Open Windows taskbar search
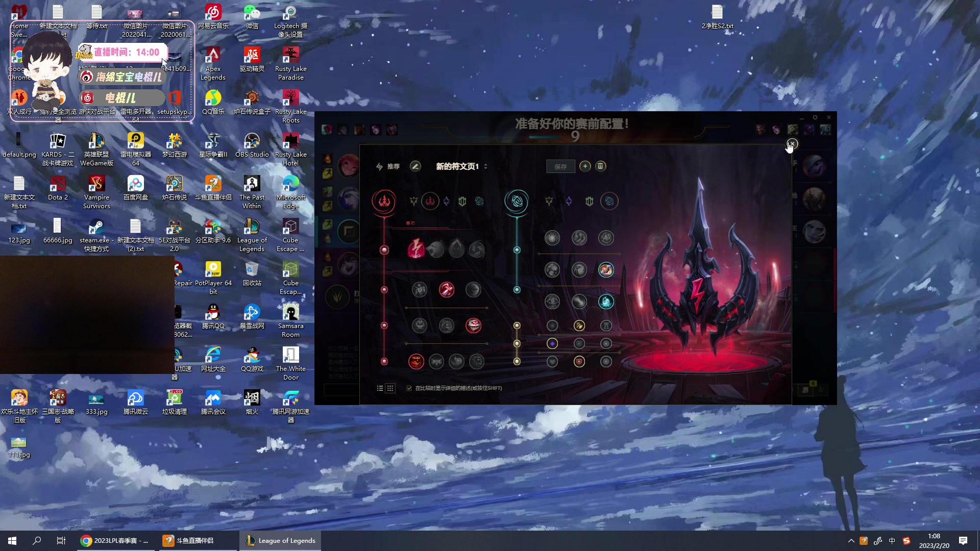This screenshot has height=551, width=980. (x=37, y=541)
